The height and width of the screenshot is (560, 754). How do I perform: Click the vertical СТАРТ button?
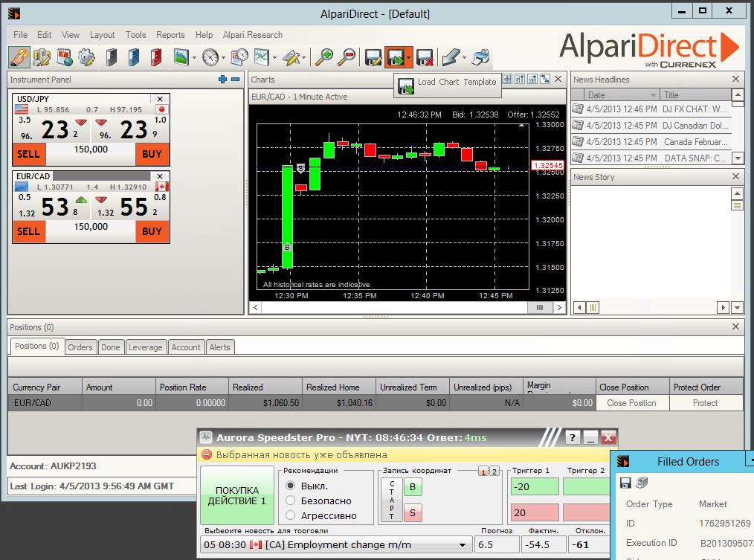point(391,500)
